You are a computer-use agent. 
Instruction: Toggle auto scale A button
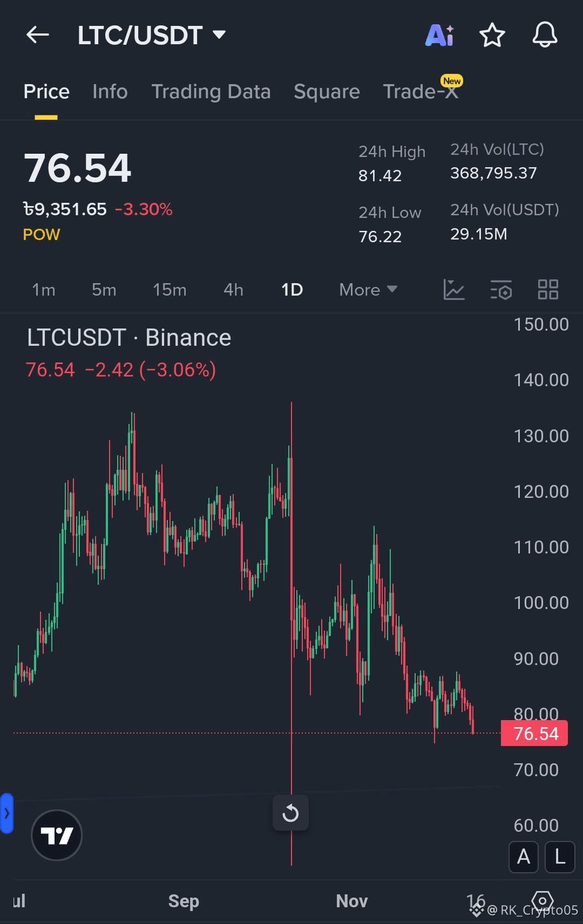524,857
